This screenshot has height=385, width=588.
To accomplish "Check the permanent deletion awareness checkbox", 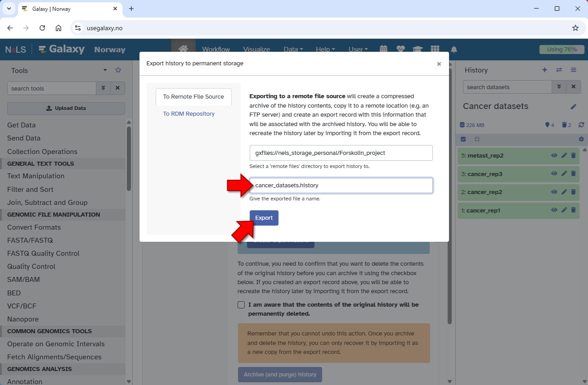I will (241, 305).
